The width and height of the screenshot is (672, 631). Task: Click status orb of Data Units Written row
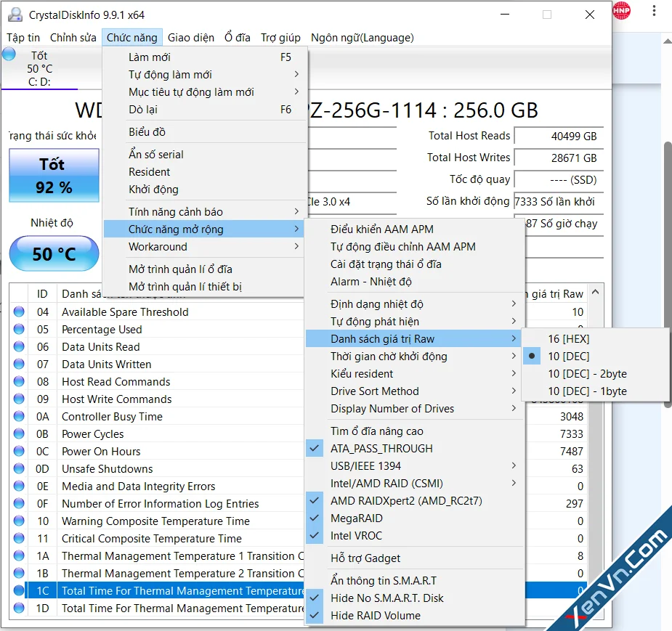click(19, 364)
